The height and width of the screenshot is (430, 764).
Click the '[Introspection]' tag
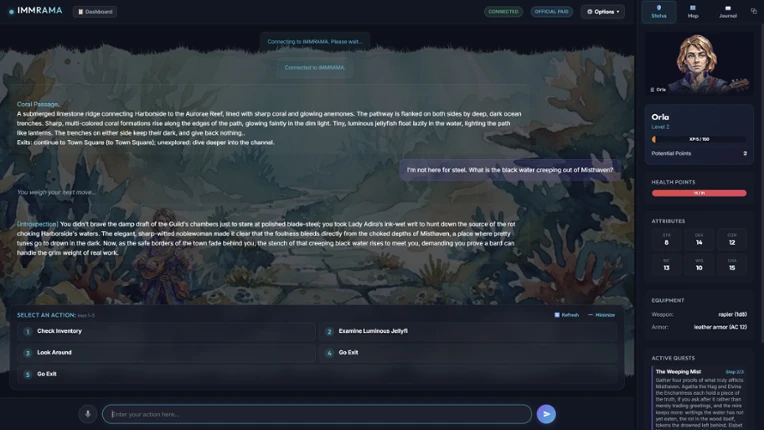[x=38, y=224]
